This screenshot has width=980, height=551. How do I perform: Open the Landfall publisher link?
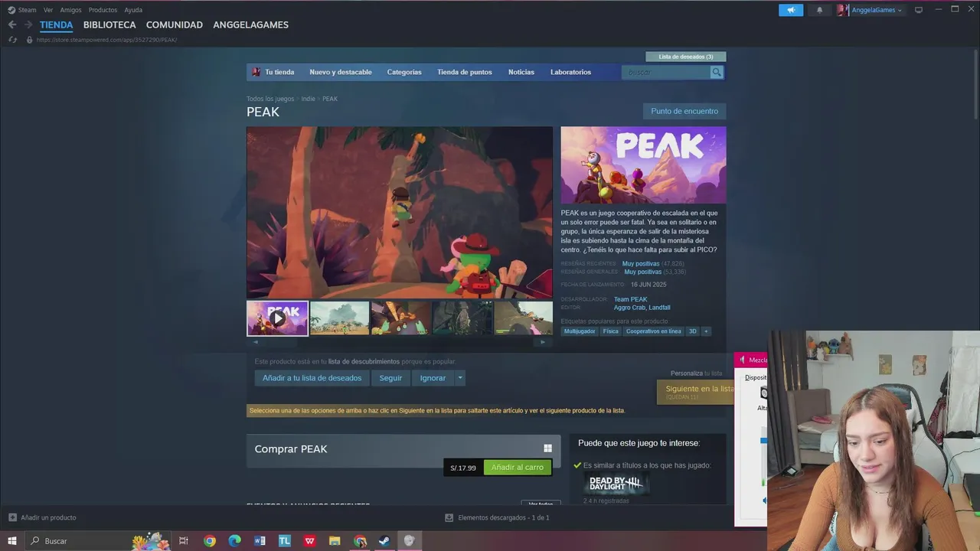click(x=660, y=308)
